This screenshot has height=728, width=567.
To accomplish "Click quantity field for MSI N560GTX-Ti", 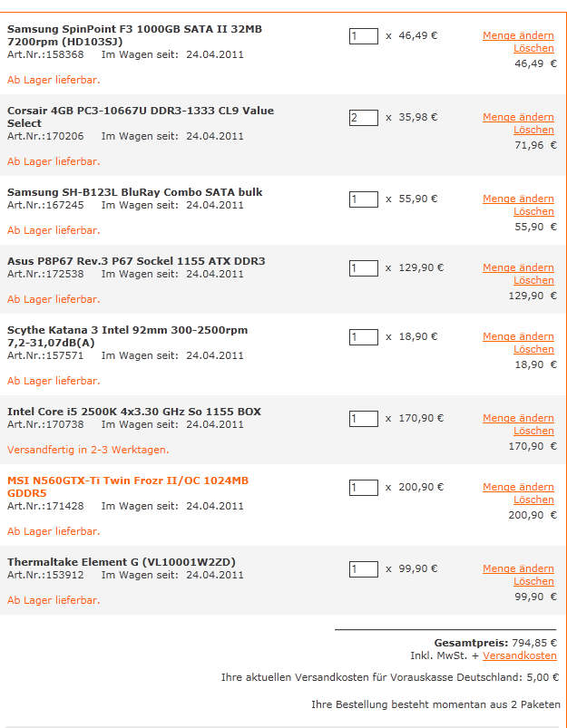I will [x=363, y=488].
